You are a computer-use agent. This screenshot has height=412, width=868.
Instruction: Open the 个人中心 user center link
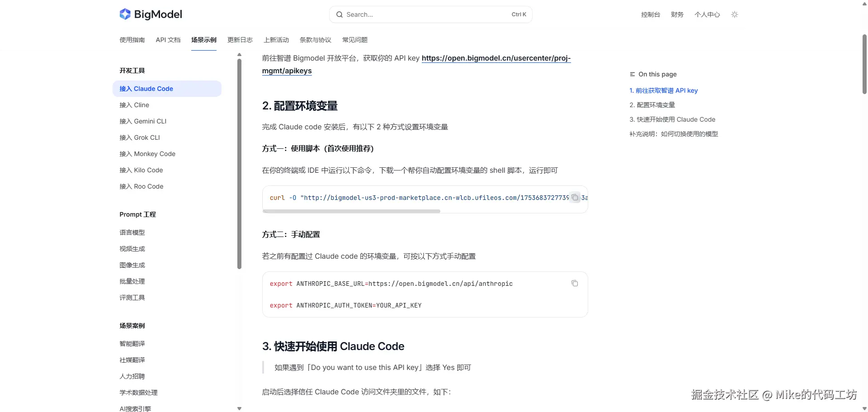707,14
